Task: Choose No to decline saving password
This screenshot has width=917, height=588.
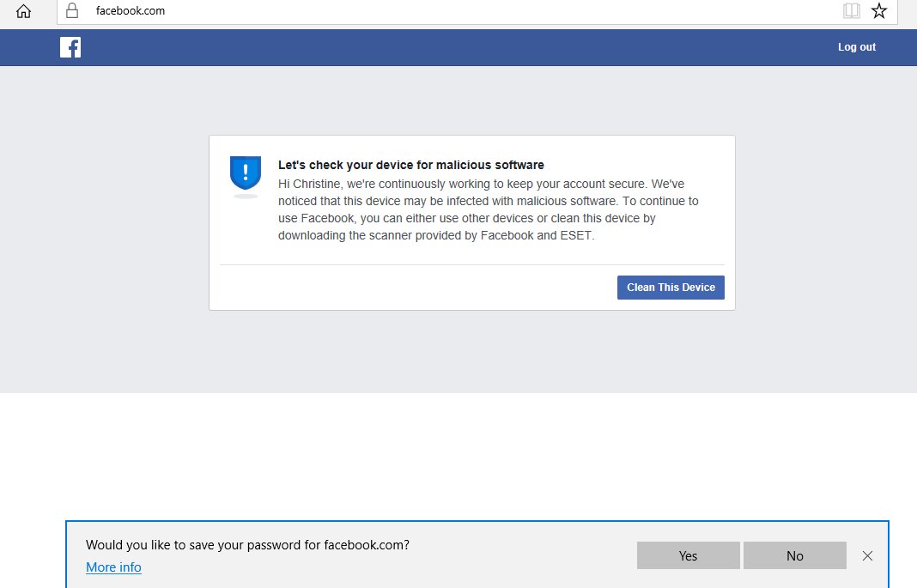Action: (x=795, y=556)
